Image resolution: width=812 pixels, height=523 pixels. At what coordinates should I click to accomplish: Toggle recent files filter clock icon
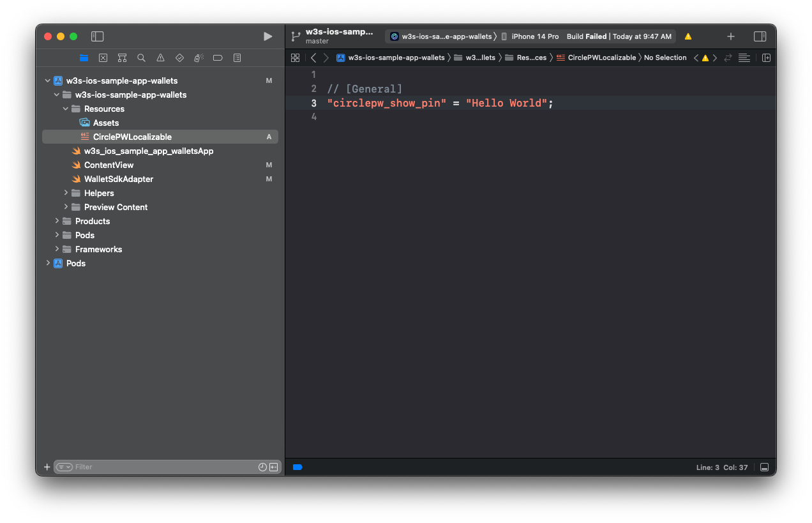262,467
